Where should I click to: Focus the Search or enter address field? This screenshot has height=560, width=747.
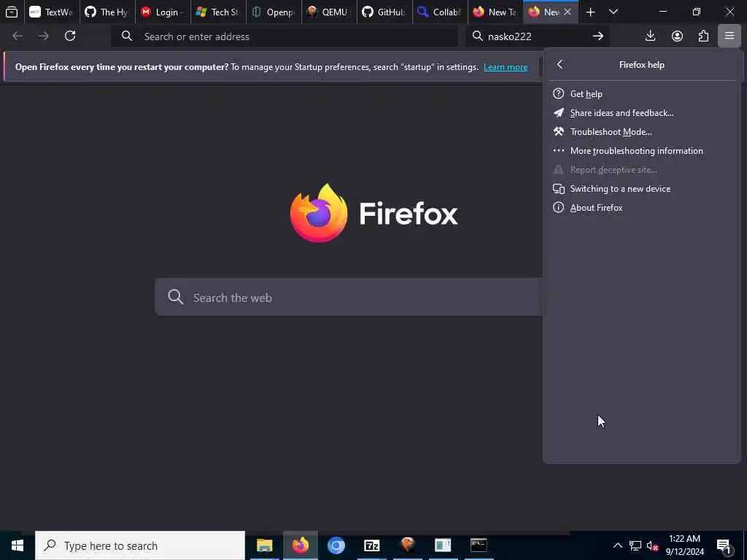click(285, 36)
